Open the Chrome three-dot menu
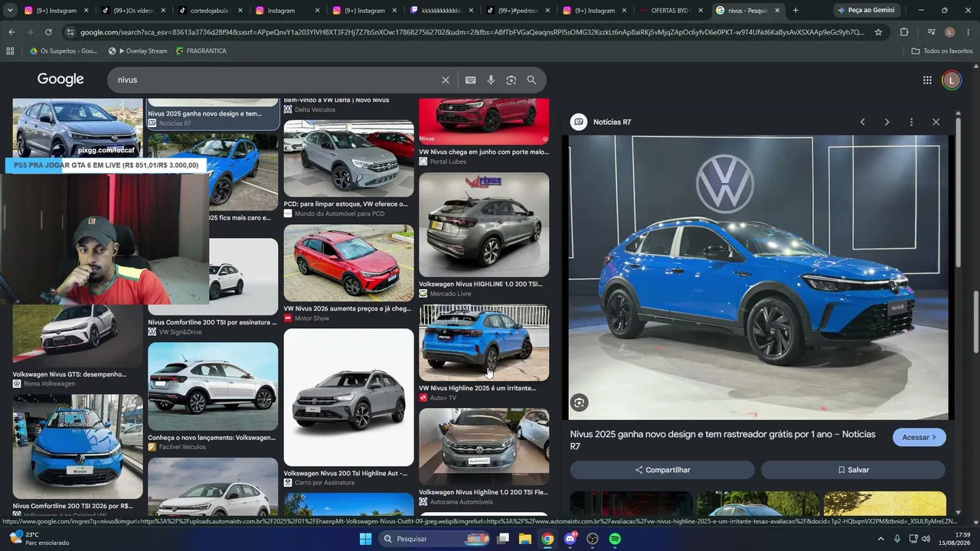The height and width of the screenshot is (551, 980). click(968, 32)
